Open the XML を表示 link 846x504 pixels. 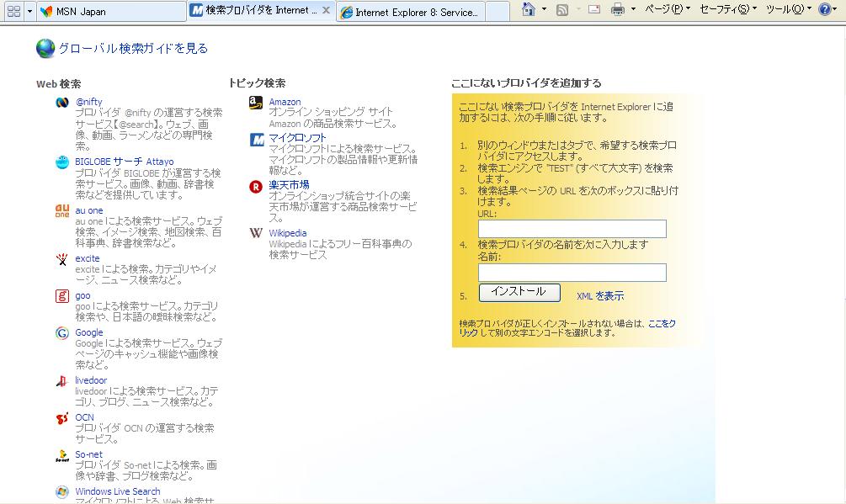coord(600,296)
